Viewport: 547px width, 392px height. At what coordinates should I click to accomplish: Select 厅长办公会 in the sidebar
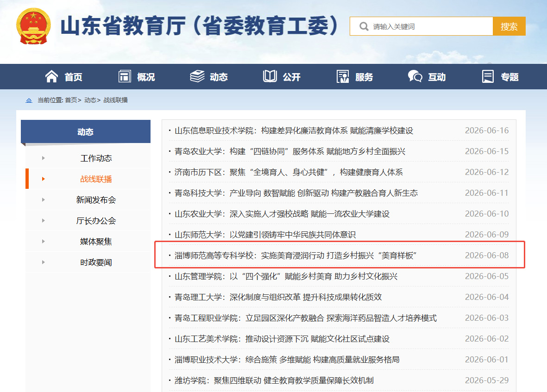pyautogui.click(x=96, y=221)
